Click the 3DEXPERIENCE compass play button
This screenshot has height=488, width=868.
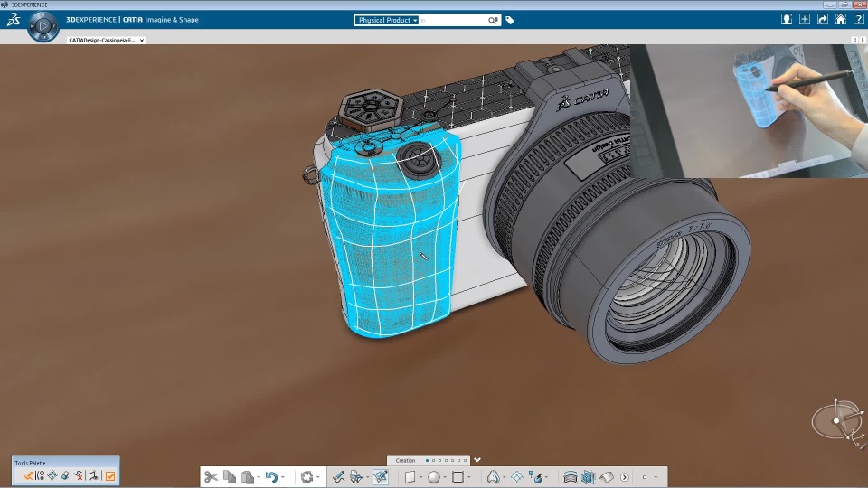click(43, 26)
